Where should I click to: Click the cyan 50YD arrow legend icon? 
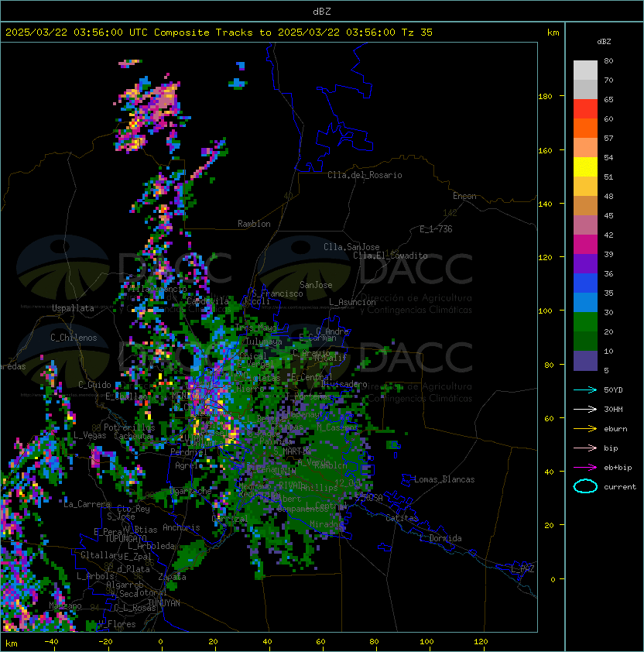pos(585,390)
